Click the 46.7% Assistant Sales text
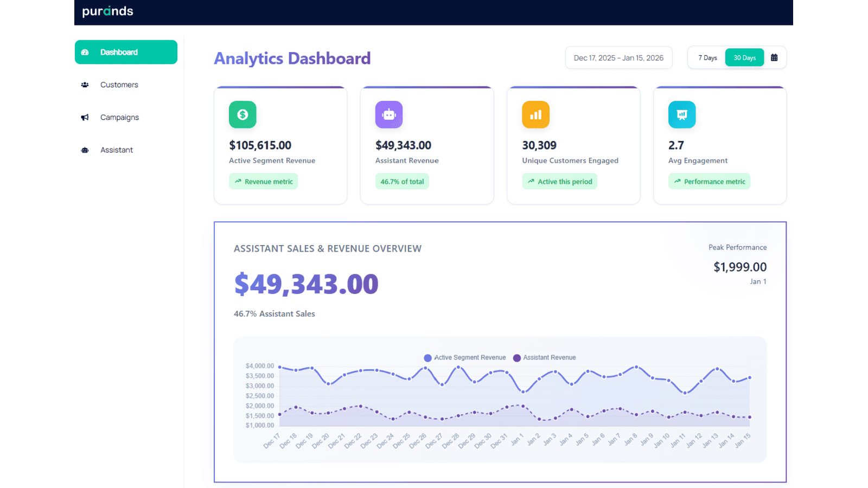The image size is (868, 488). (x=275, y=313)
